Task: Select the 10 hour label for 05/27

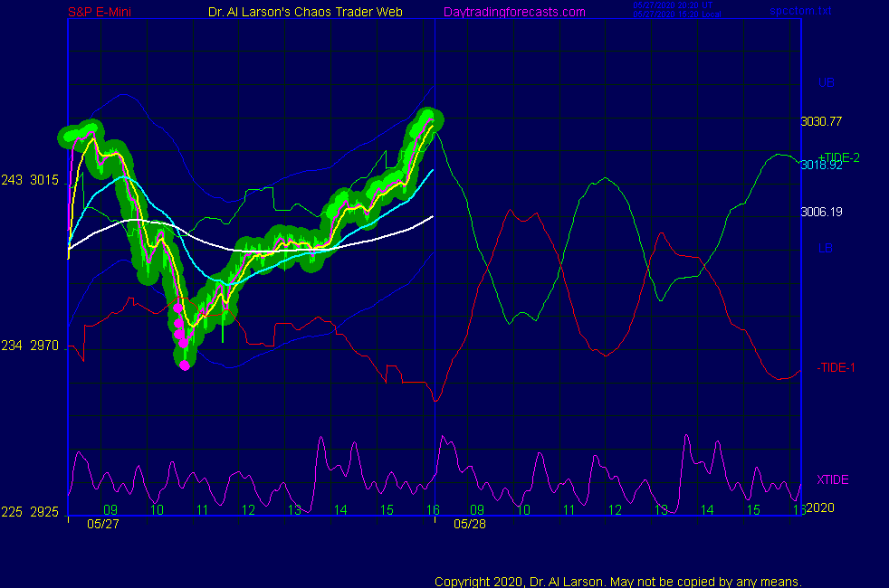Action: point(157,510)
